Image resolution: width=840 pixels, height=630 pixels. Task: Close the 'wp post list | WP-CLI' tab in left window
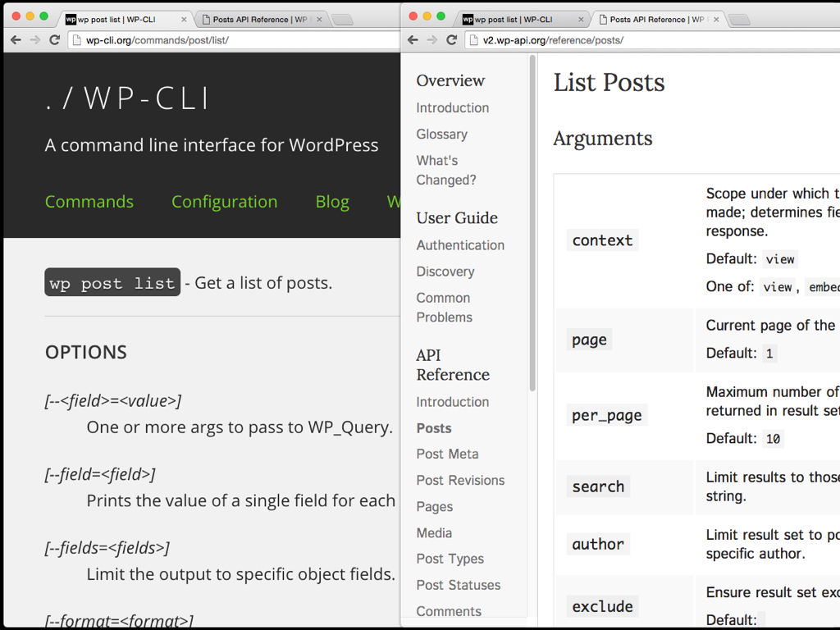(184, 20)
